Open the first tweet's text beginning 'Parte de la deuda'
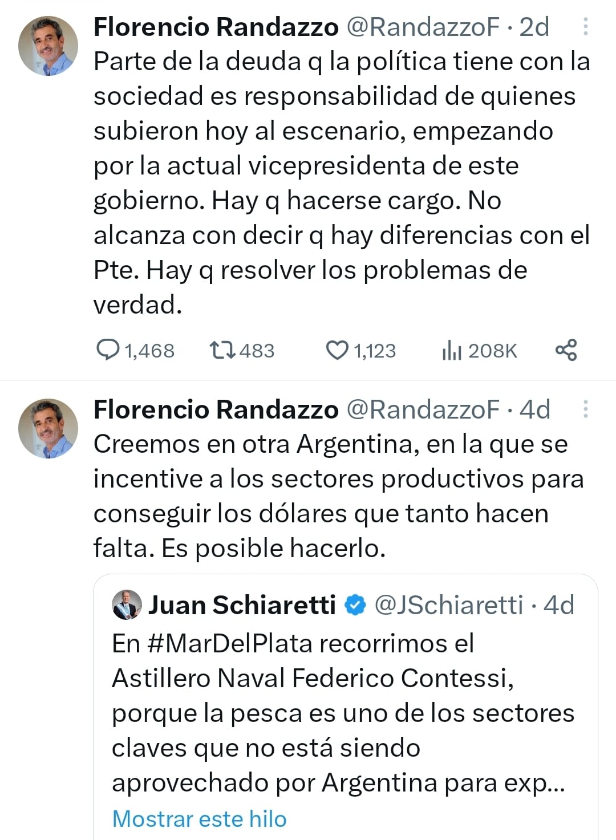The image size is (616, 840). point(341,182)
